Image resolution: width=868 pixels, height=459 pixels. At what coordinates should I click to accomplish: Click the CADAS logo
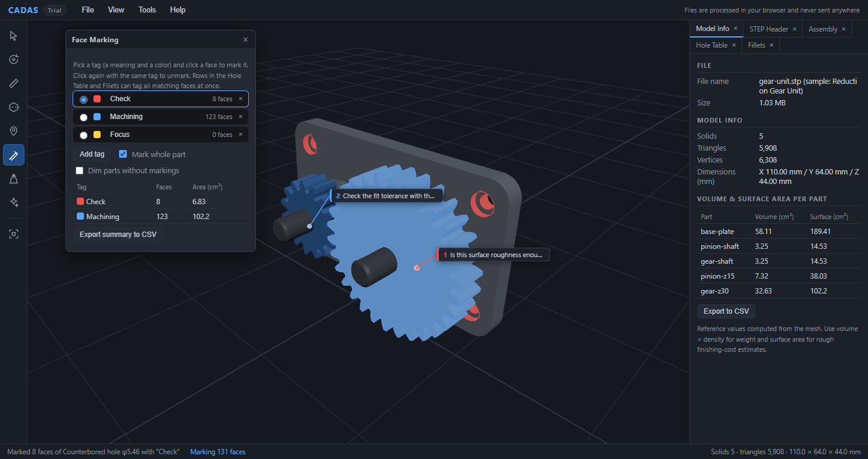pos(23,10)
